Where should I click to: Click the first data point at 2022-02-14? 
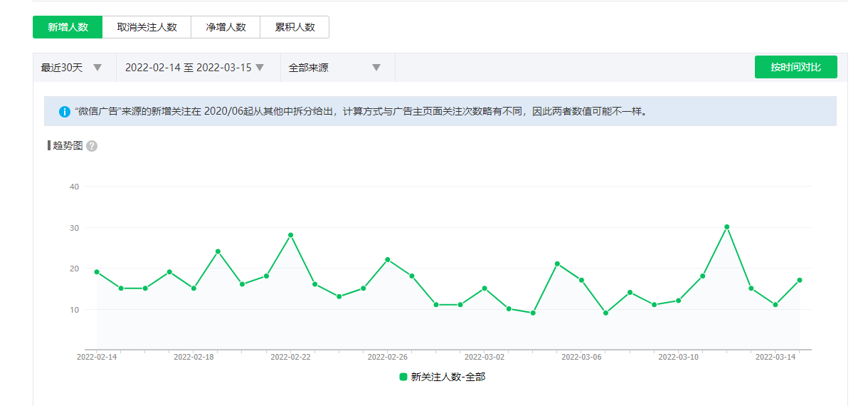coord(97,272)
